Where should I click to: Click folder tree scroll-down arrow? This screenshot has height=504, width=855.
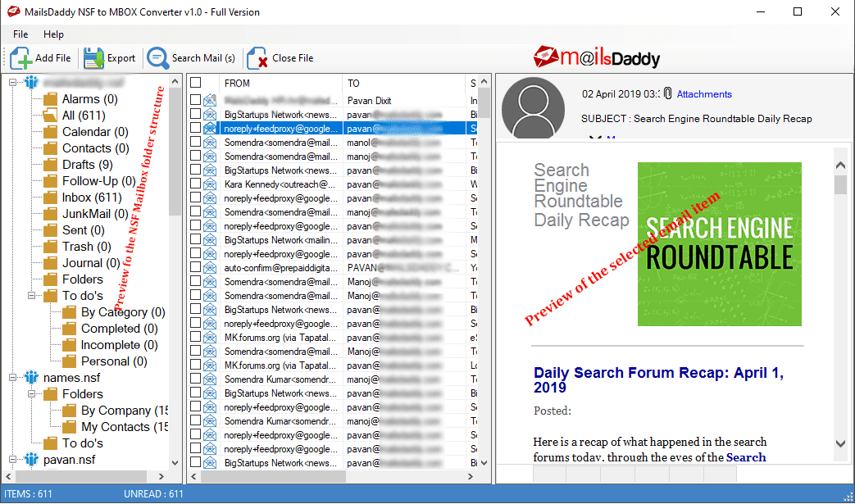pos(175,463)
